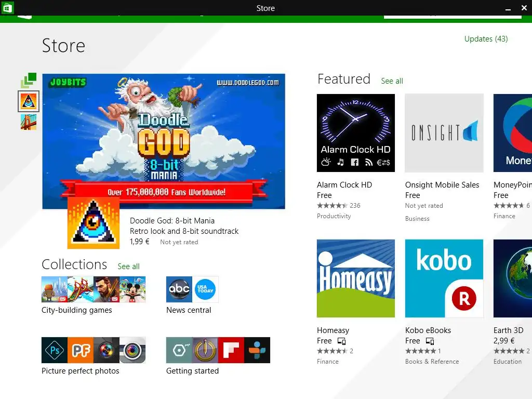Open the Doodle God 8-bit Mania banner
Screen dimensions: 532x399
164,141
